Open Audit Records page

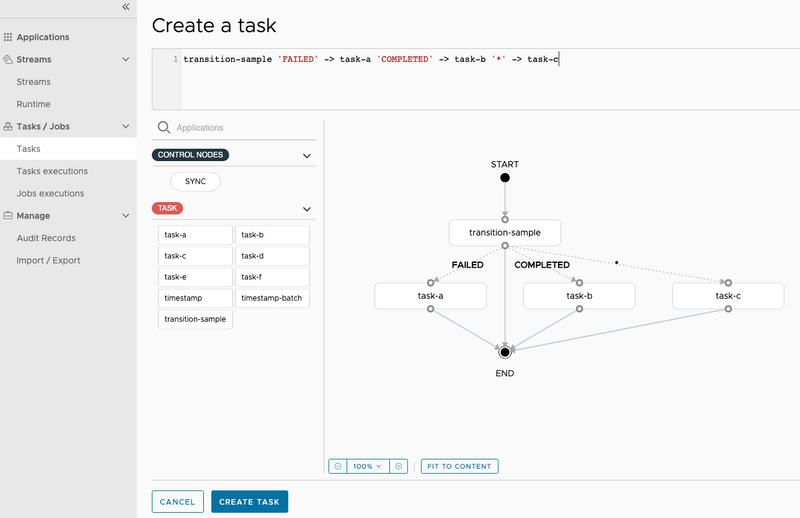coord(46,238)
